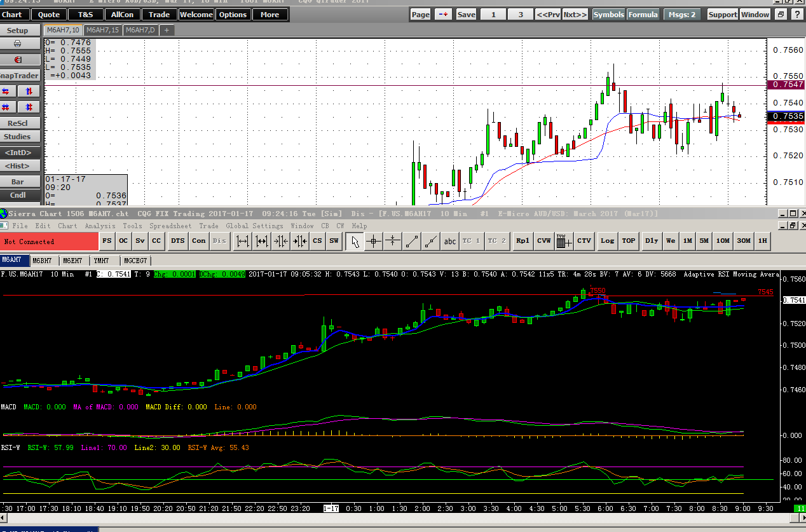Select the vertical crosshair adjust tool
806x532 pixels.
393,241
